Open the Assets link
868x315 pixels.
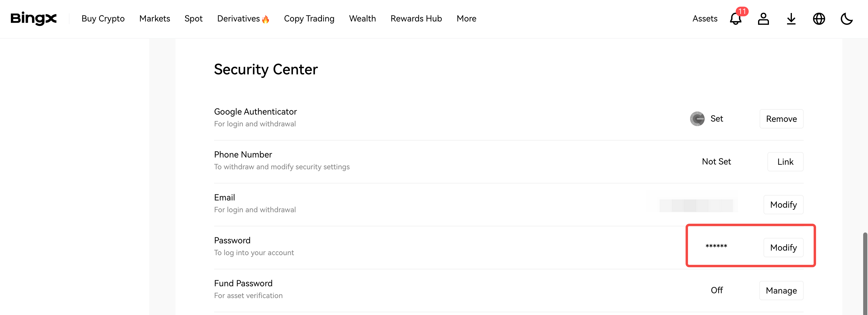coord(705,18)
